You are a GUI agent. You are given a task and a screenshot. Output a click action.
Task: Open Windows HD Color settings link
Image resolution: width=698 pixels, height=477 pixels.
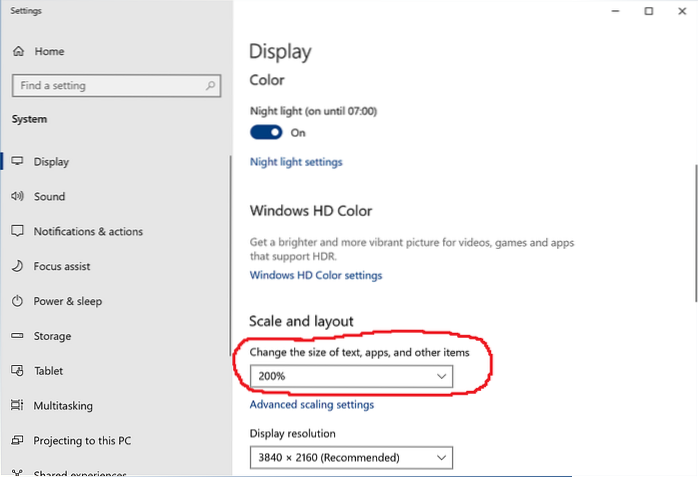coord(316,275)
